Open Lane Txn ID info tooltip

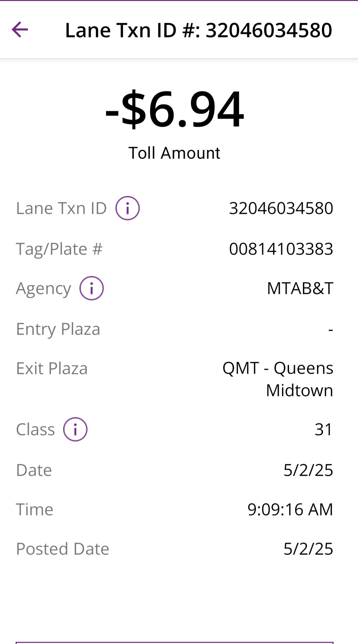[127, 208]
